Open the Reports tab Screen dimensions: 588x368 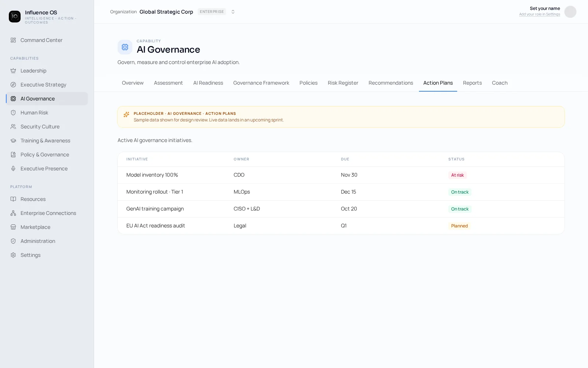472,83
